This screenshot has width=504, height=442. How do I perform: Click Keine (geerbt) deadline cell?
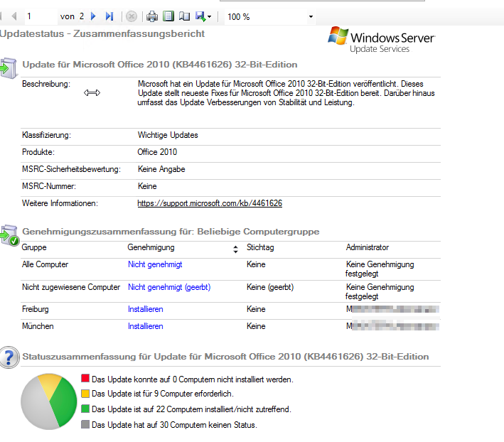tap(270, 287)
